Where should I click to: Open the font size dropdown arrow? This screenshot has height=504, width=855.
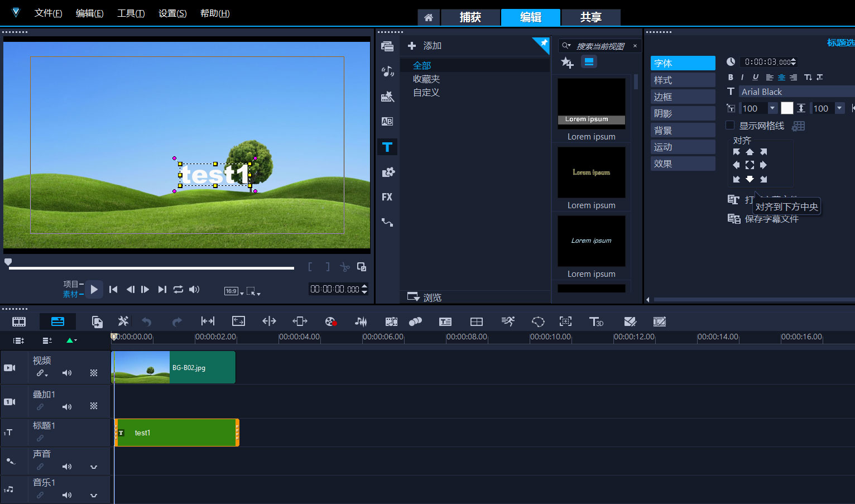pos(772,108)
